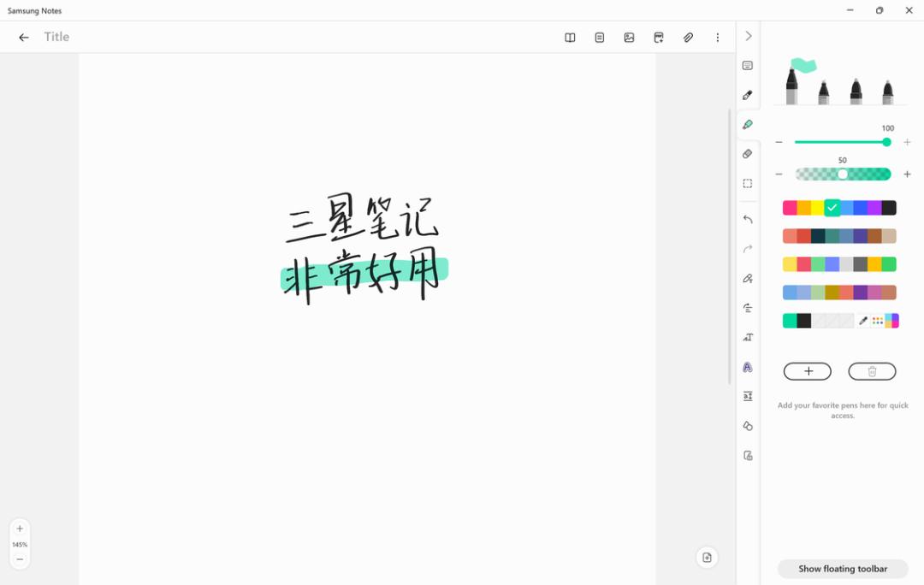The image size is (924, 585).
Task: Select the dashed-square selection tool
Action: tap(748, 183)
